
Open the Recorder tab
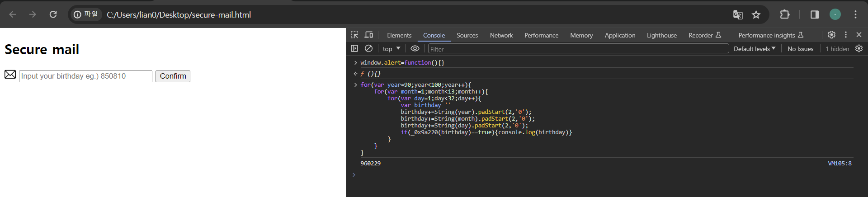point(705,35)
